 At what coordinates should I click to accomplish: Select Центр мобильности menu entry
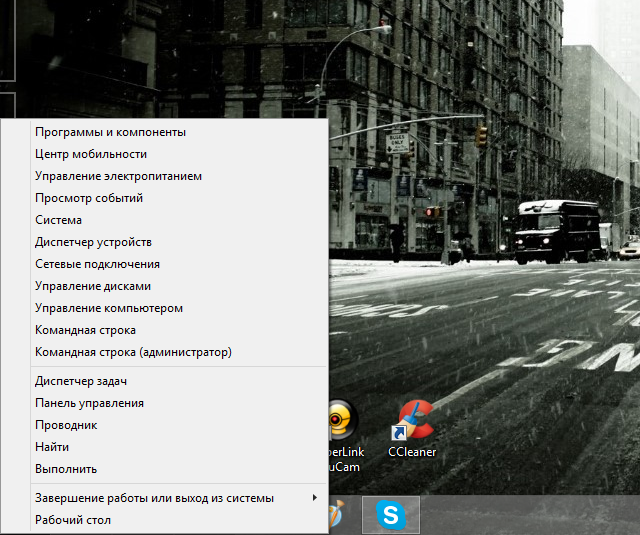coord(91,154)
